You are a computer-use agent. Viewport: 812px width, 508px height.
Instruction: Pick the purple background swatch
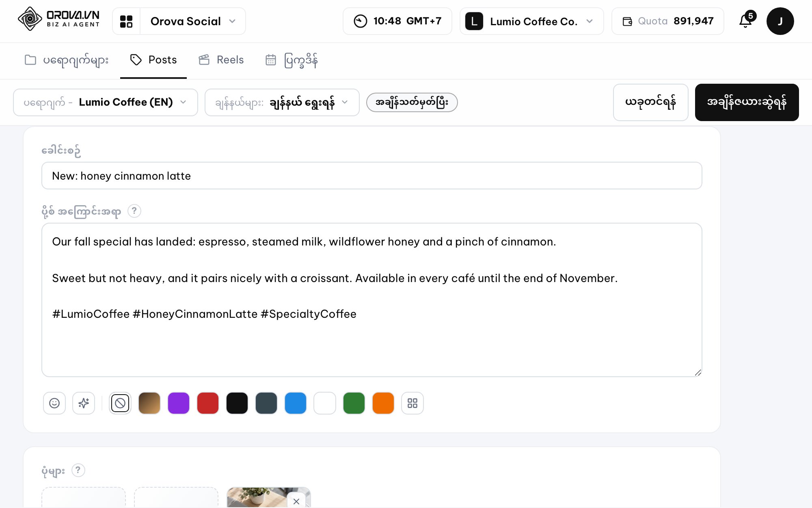(x=179, y=403)
